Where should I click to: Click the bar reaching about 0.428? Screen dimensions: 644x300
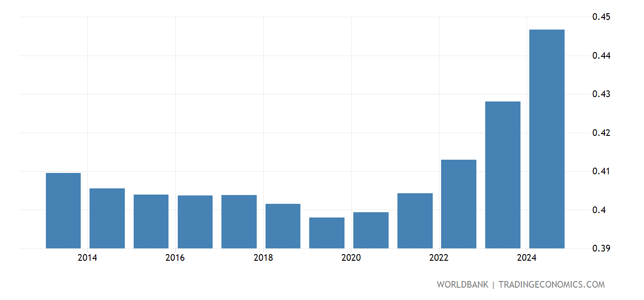[x=503, y=175]
